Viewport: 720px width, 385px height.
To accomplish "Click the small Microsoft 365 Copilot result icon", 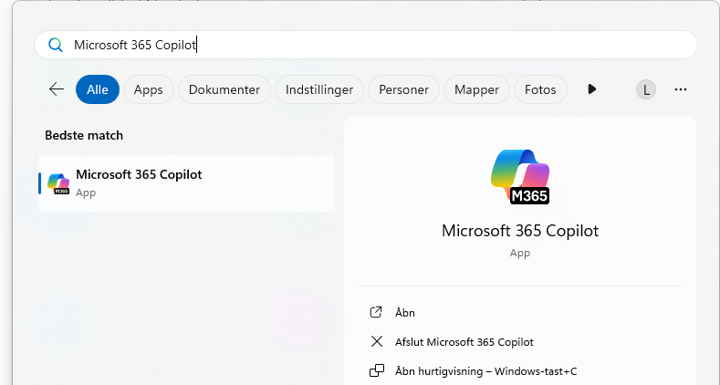I will tap(58, 184).
